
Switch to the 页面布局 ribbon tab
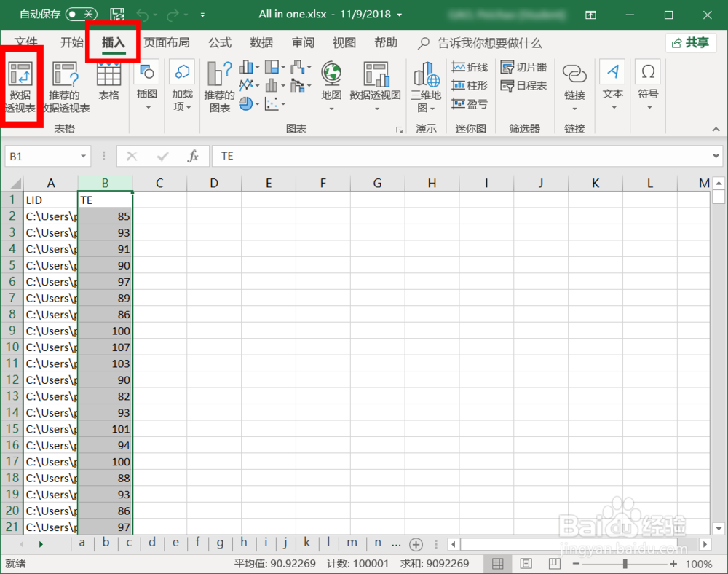tap(167, 42)
